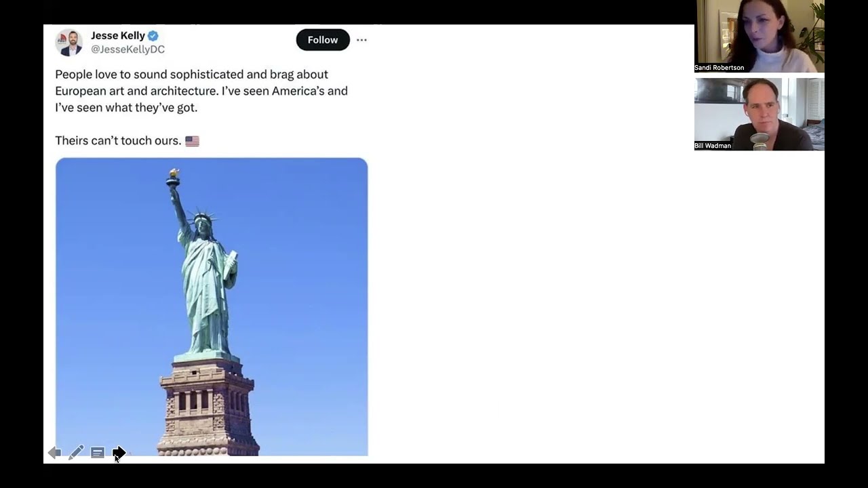The height and width of the screenshot is (488, 868).
Task: Open the Statue of Liberty photo
Action: point(212,307)
